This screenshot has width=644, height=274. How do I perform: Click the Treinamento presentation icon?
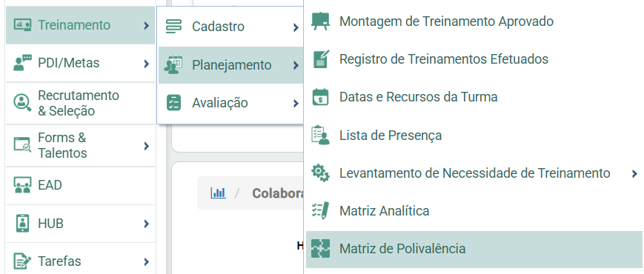(x=22, y=25)
